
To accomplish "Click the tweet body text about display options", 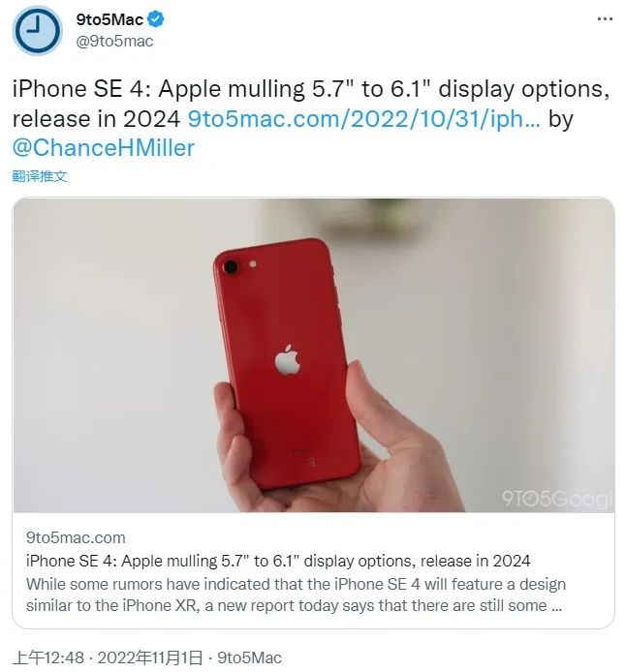I will [x=311, y=104].
